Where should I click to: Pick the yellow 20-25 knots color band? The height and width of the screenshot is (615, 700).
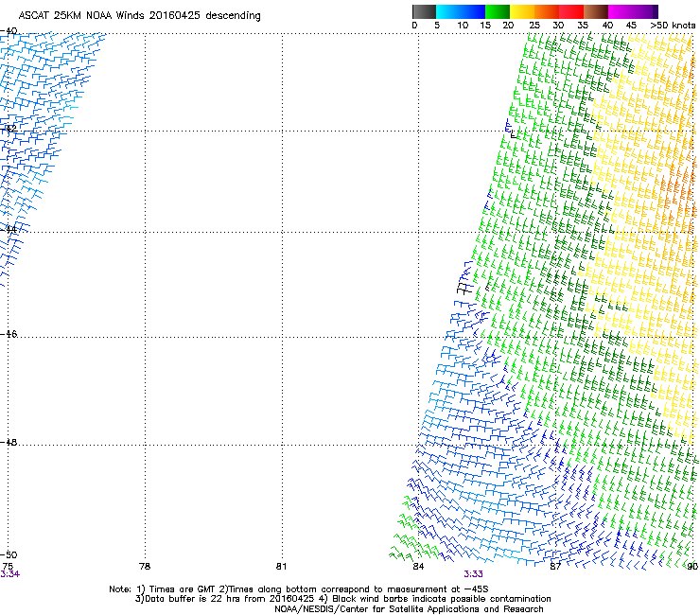[x=522, y=11]
